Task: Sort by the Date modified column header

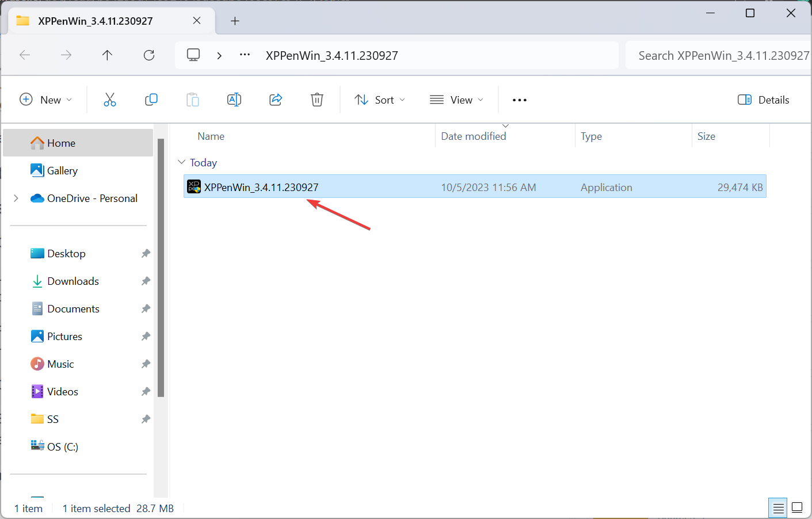Action: [x=474, y=136]
